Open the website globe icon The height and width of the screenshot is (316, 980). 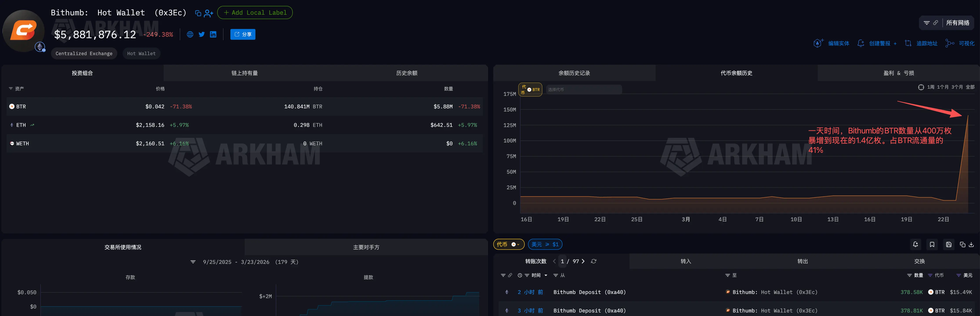coord(190,34)
